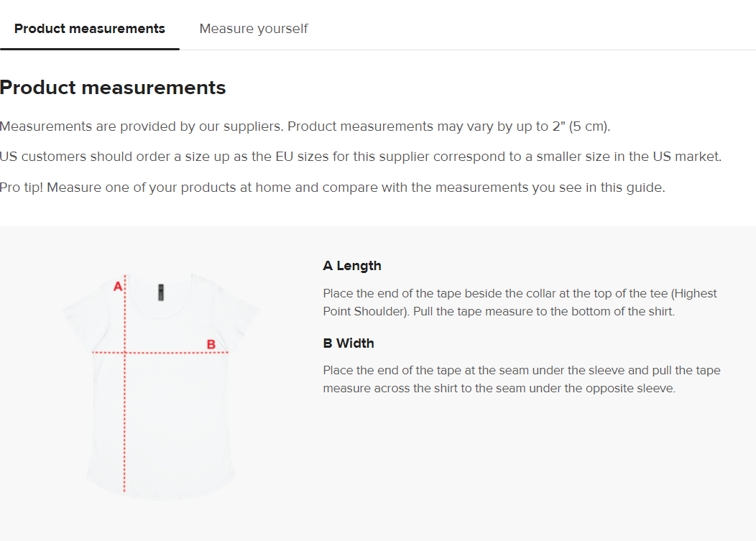Click the black neck tag on tee
Screen dimensions: 756x541
pos(162,292)
